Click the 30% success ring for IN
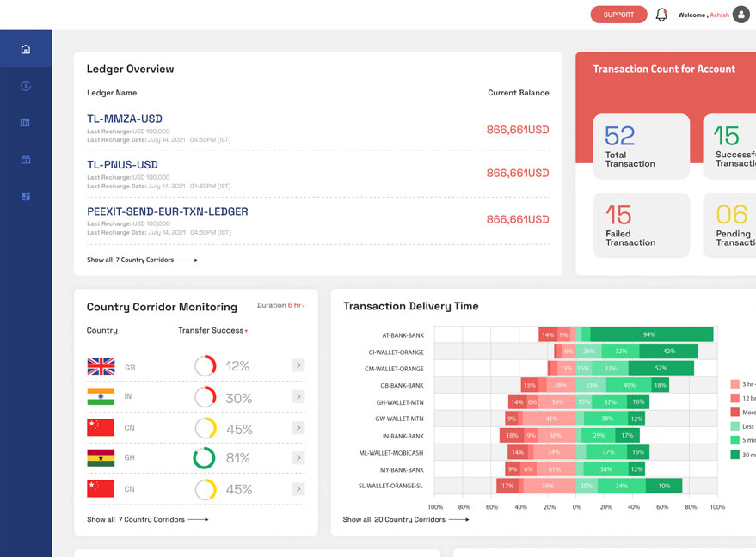The image size is (756, 557). click(206, 397)
